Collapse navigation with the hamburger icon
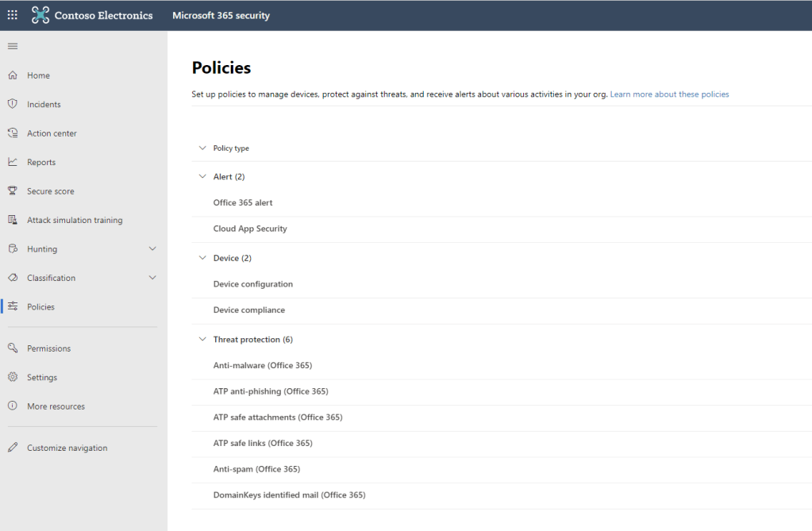The height and width of the screenshot is (531, 812). [13, 46]
